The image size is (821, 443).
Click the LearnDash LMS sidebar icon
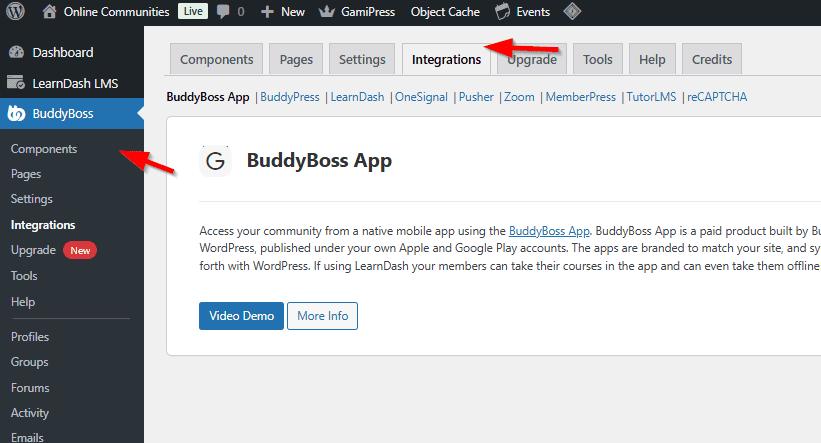[x=16, y=83]
